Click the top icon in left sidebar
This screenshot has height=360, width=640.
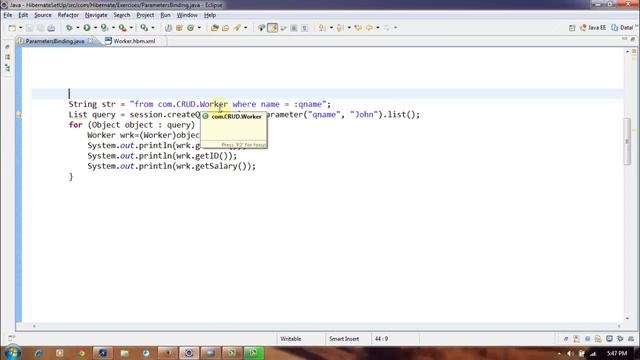[x=7, y=47]
